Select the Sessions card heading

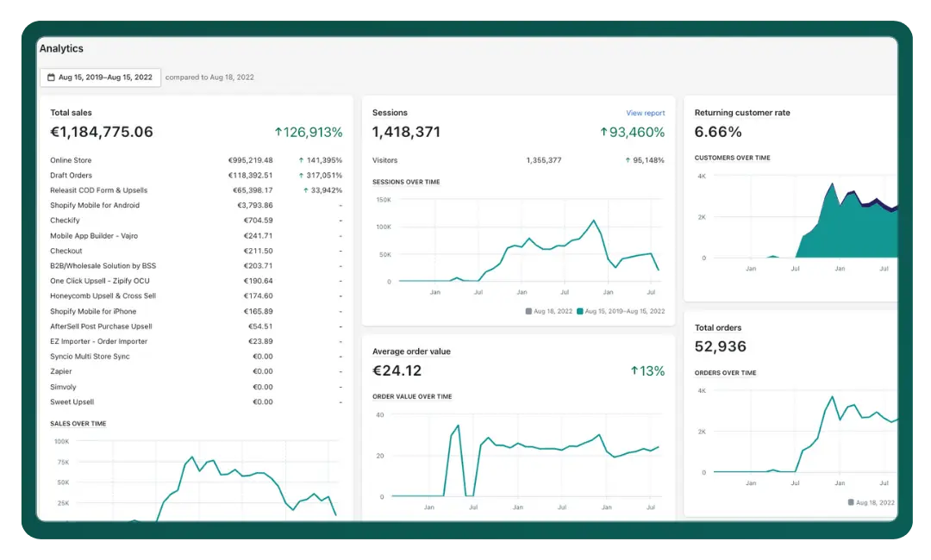390,113
